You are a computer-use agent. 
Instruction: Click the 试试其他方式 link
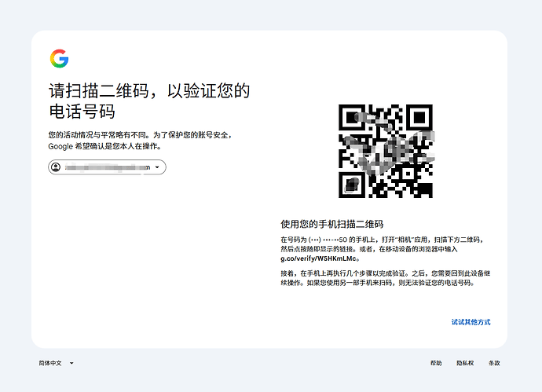click(471, 322)
